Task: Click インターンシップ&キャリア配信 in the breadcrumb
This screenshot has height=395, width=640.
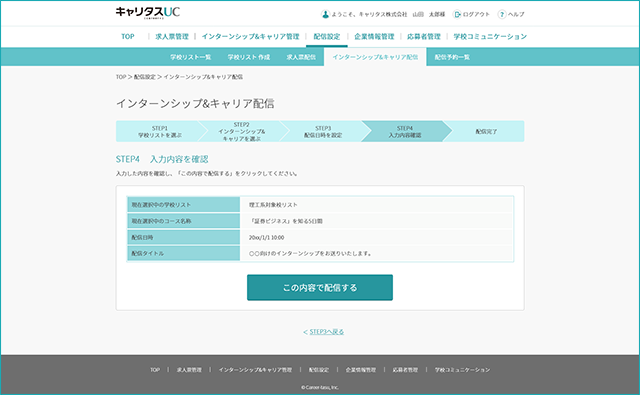Action: point(203,77)
